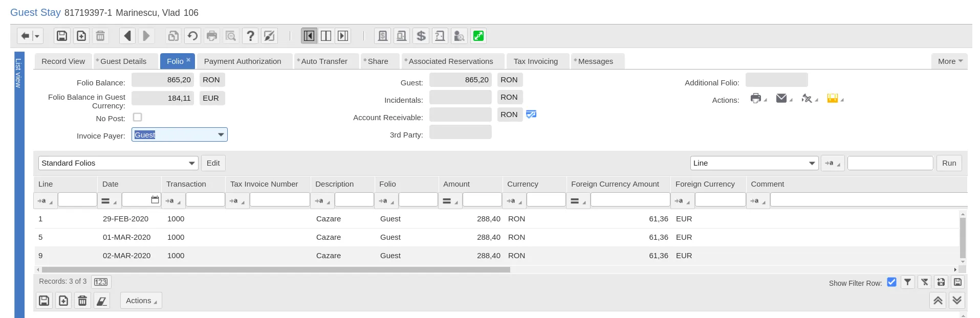Click the Refresh circular arrow icon
980x318 pixels.
[192, 36]
